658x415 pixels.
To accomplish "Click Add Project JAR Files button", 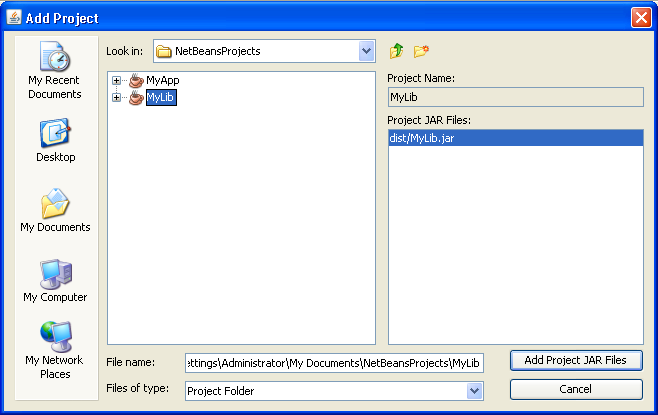I will tap(576, 360).
